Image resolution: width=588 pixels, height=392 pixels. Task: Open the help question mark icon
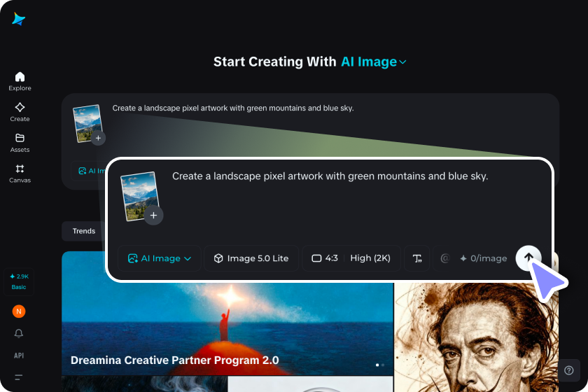[x=569, y=370]
